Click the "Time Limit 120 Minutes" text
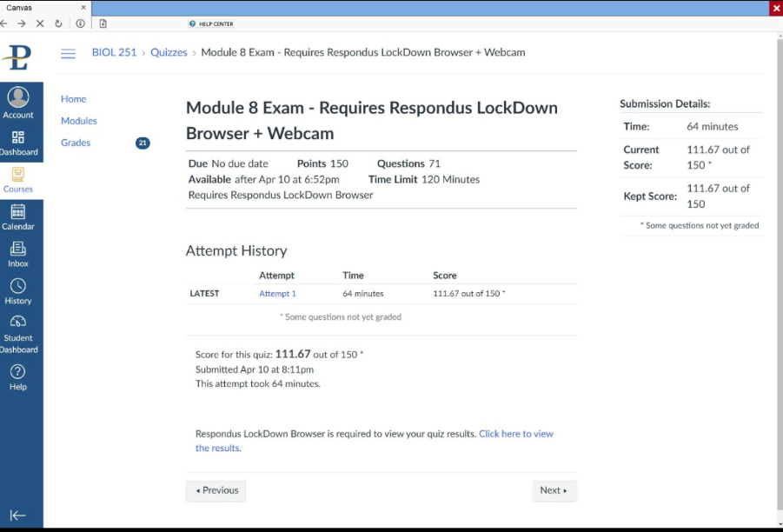Image resolution: width=783 pixels, height=532 pixels. point(424,179)
